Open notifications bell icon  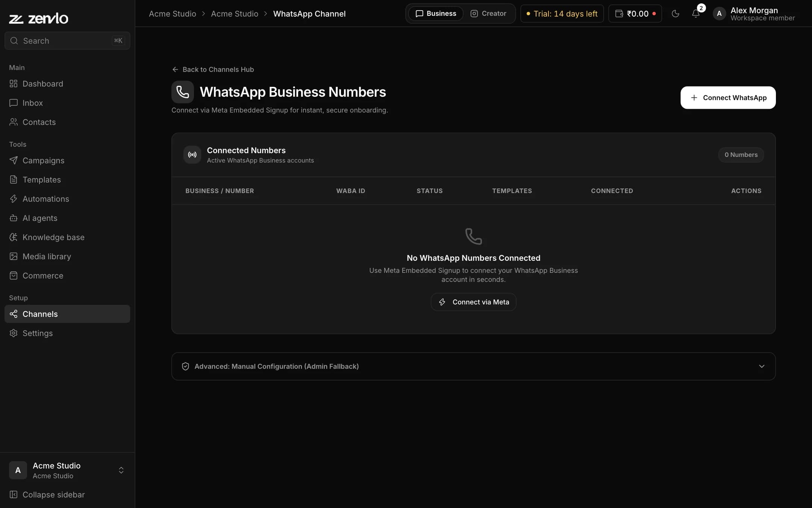tap(696, 14)
